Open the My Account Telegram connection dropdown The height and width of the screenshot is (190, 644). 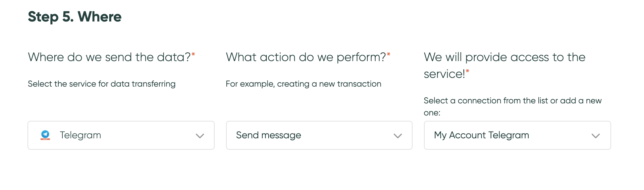click(x=518, y=135)
